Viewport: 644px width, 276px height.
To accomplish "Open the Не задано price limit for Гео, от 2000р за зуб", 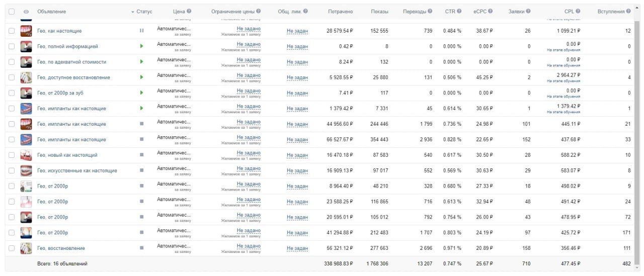I will point(249,91).
